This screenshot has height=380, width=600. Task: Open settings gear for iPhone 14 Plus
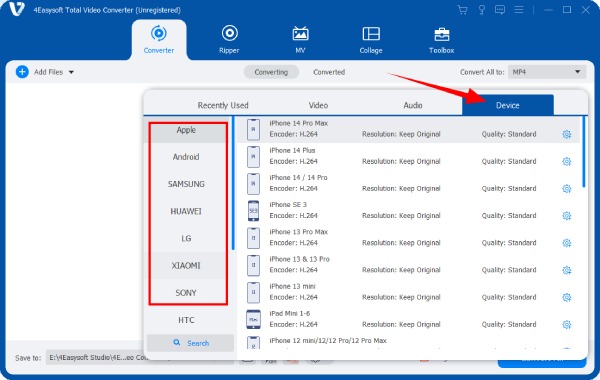(x=567, y=161)
